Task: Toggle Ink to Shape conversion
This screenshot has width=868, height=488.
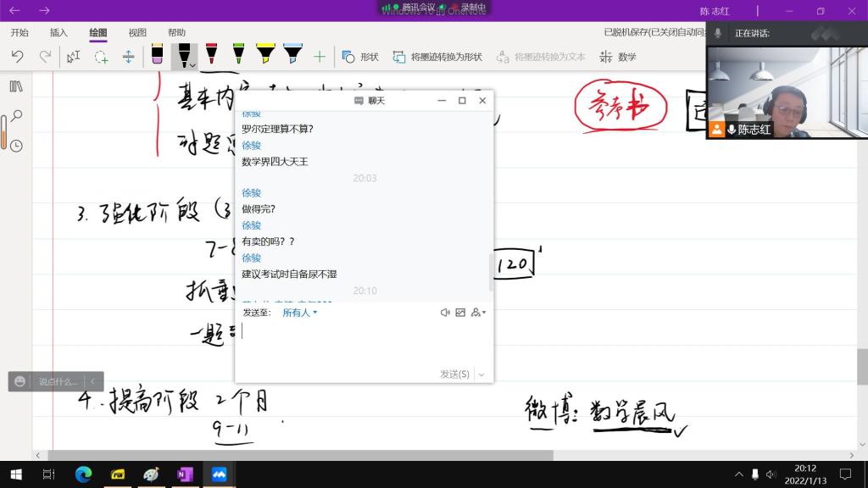Action: [437, 57]
